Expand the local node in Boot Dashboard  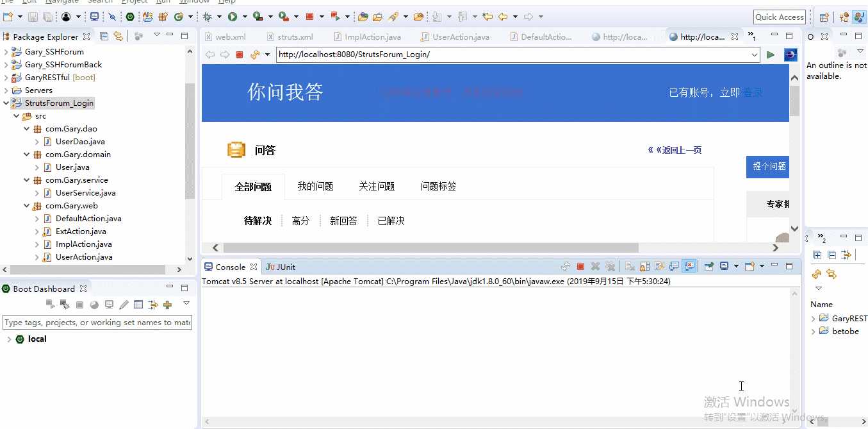(x=8, y=339)
